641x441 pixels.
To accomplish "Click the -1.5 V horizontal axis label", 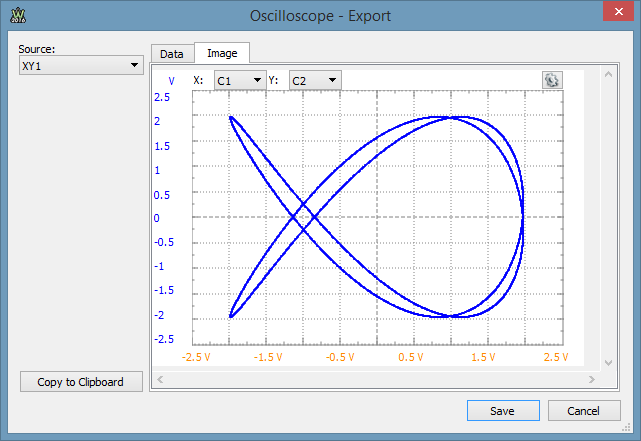I will pos(268,357).
